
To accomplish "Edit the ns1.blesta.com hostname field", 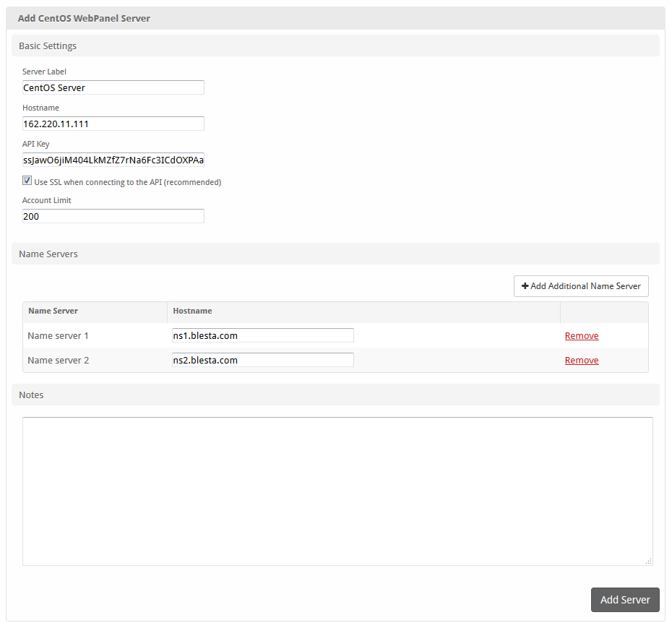I will tap(262, 335).
